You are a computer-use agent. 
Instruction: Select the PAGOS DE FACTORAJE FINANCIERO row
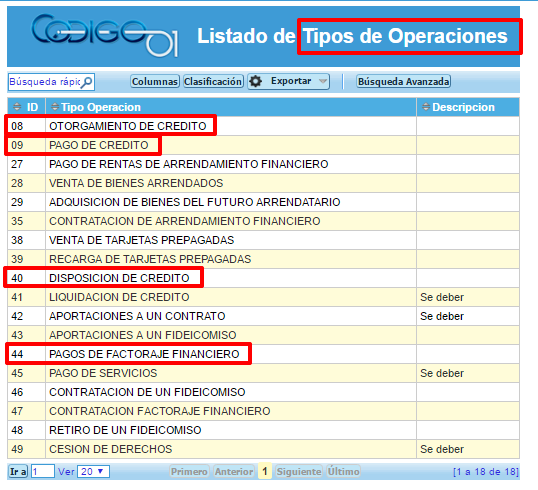point(263,354)
